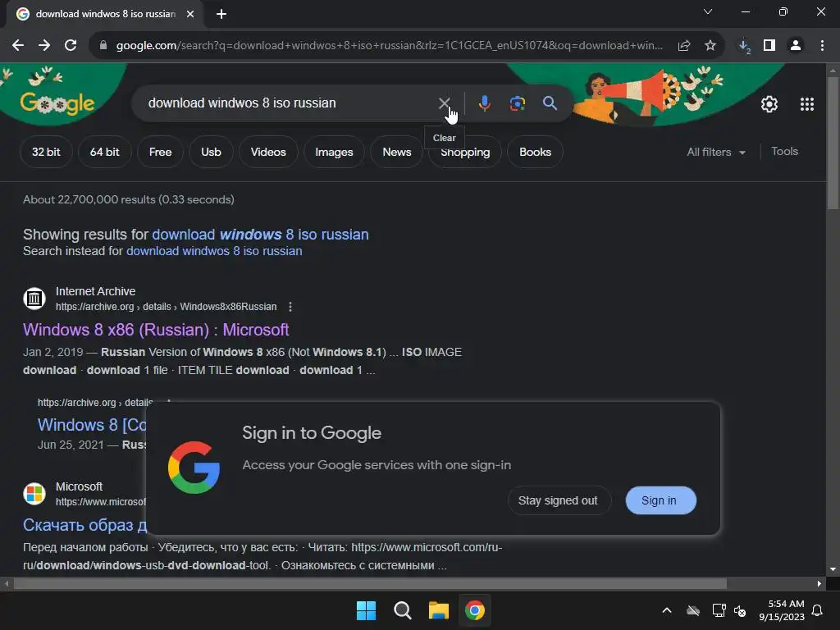Click the network display tray icon
The image size is (840, 630).
pos(719,610)
